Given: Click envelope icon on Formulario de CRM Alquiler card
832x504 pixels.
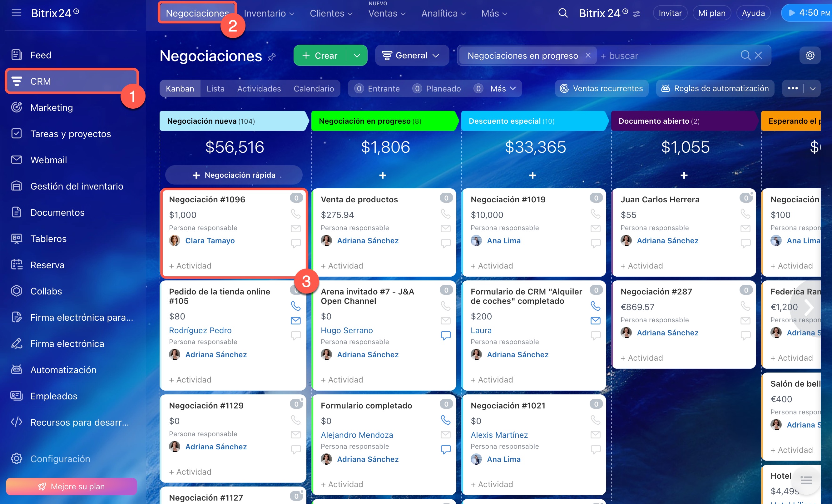Looking at the screenshot, I should tap(595, 321).
